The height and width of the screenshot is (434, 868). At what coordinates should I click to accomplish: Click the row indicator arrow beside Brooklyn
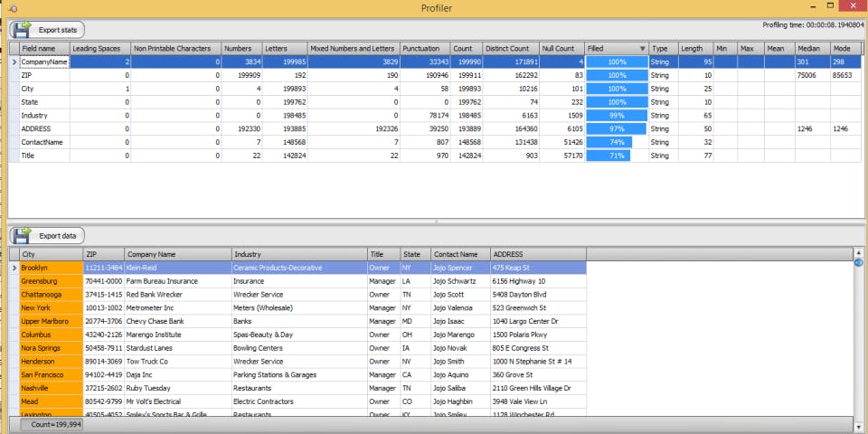pos(14,269)
